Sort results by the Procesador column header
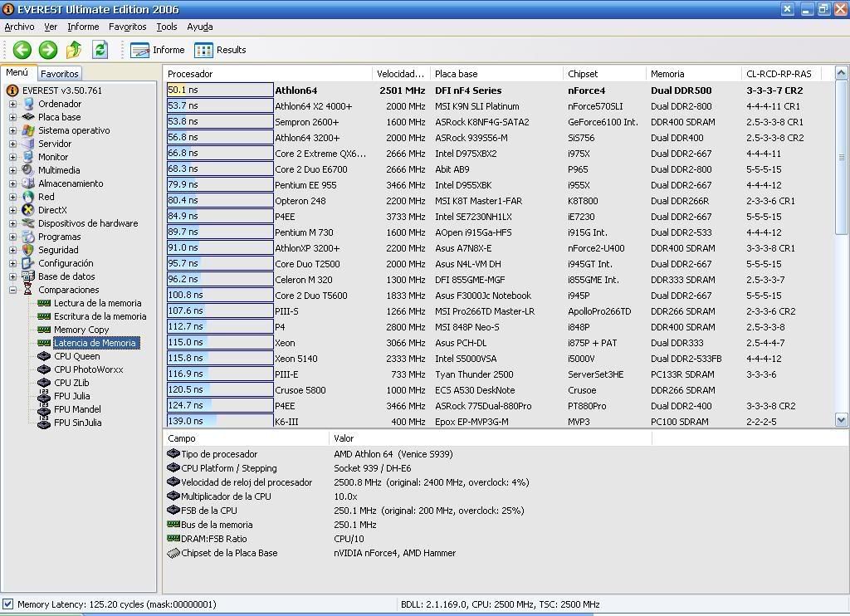The image size is (850, 616). pos(267,74)
